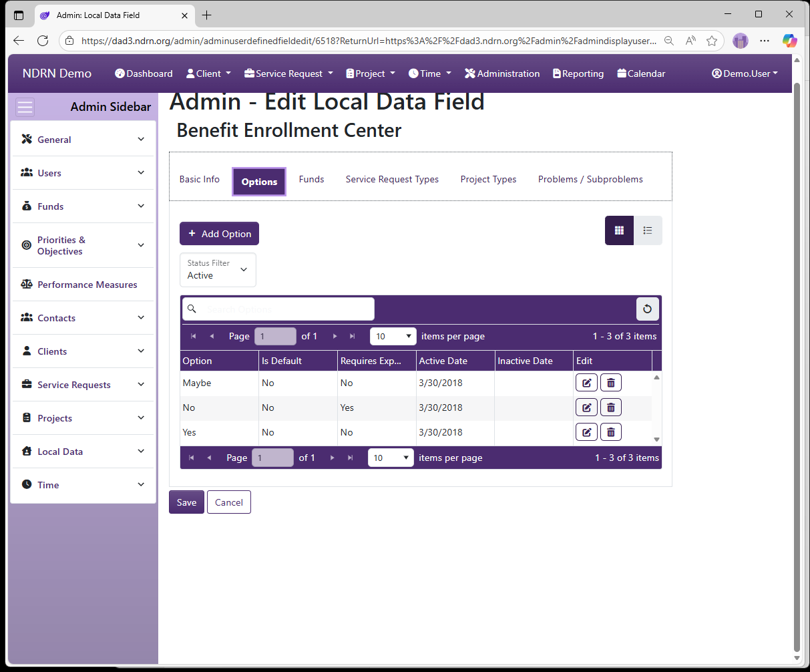The height and width of the screenshot is (672, 810).
Task: Open the Demo.User account menu
Action: click(745, 73)
